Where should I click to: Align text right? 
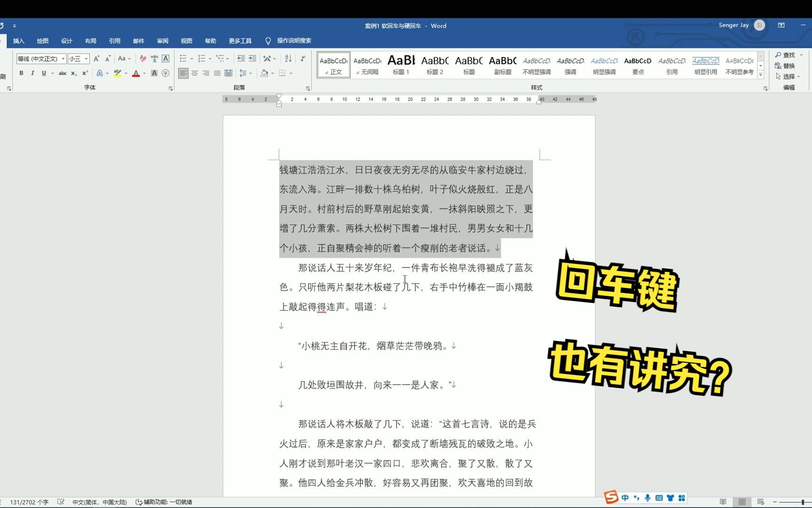coord(206,73)
